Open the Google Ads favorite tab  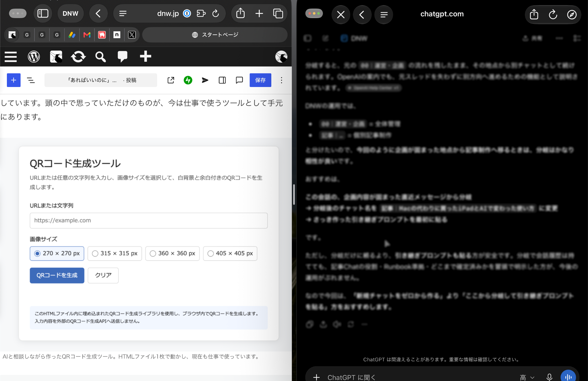click(72, 35)
